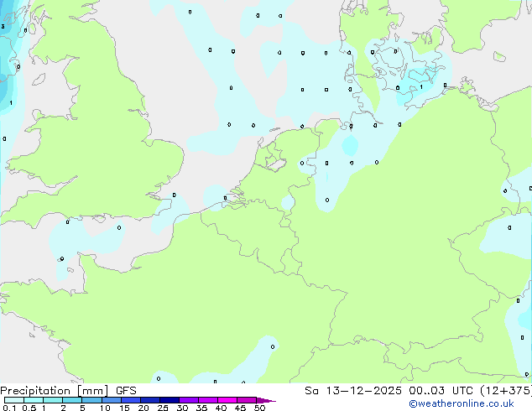Select the "GFS" model label
Image resolution: width=532 pixels, height=411 pixels.
(x=126, y=391)
